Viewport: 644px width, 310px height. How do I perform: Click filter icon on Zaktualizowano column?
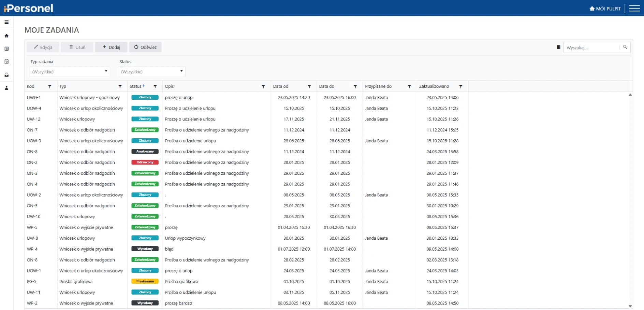pos(461,87)
